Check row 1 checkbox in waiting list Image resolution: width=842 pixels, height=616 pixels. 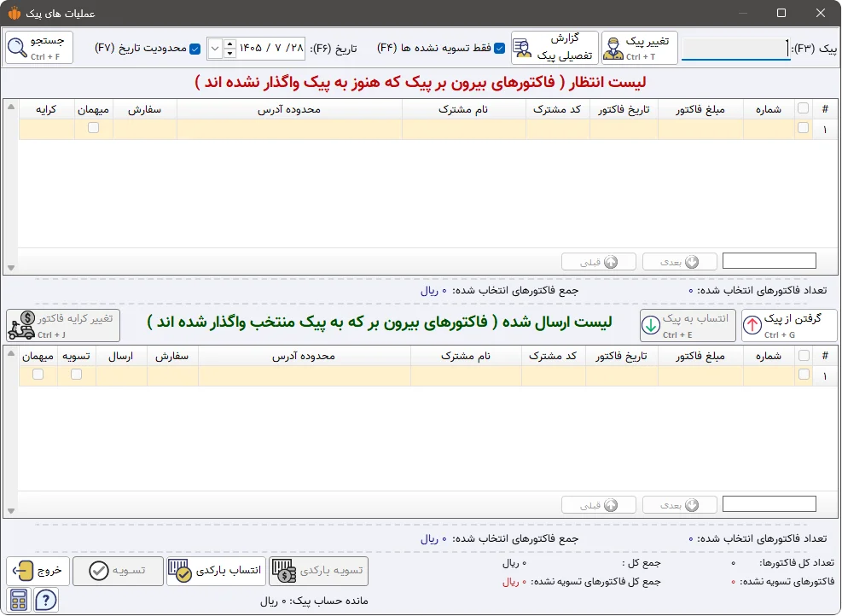[804, 128]
